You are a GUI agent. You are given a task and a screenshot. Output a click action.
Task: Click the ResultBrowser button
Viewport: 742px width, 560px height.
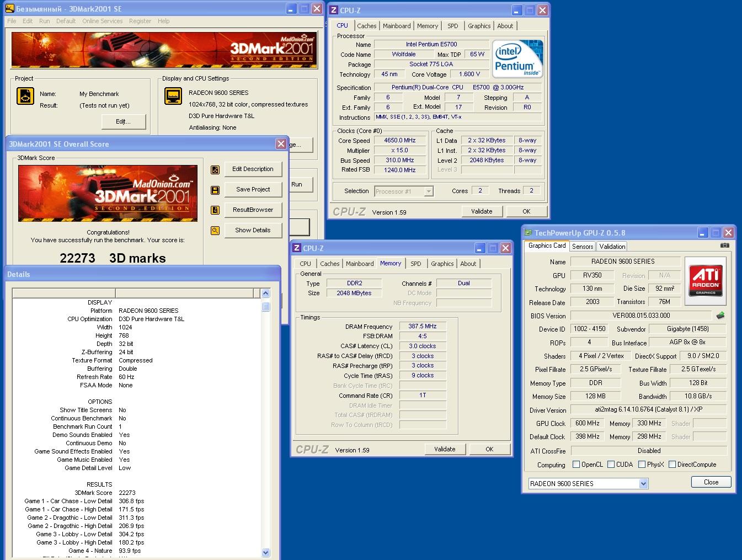tap(253, 210)
